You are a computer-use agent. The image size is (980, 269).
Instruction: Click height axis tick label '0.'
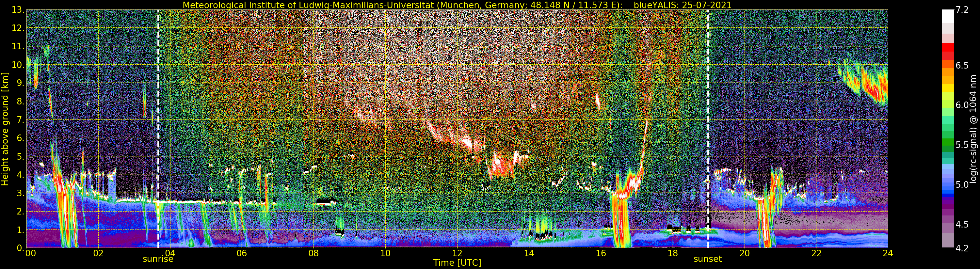pos(20,248)
